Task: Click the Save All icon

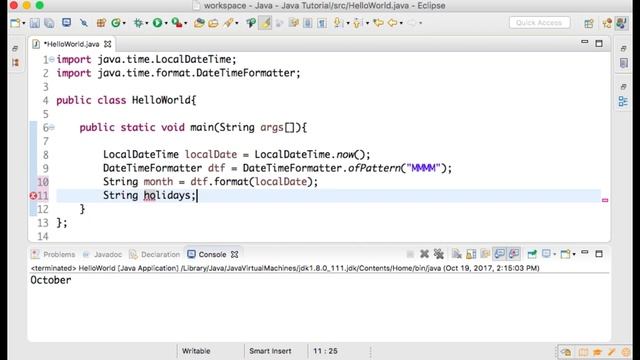Action: tap(49, 23)
